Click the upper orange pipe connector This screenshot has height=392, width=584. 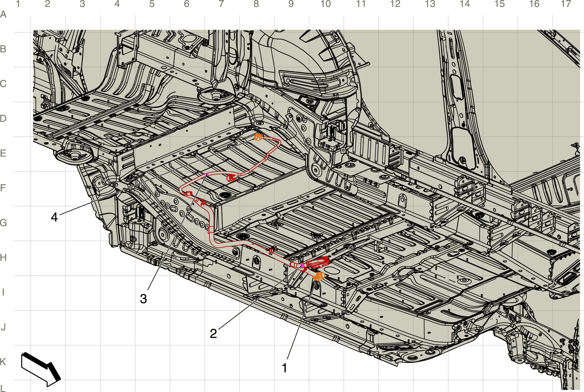coord(258,137)
